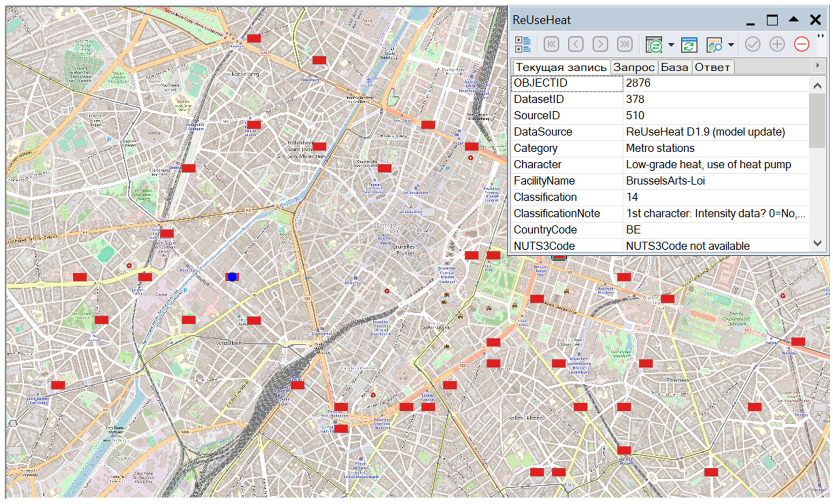Click the expand-all tree list icon

[x=523, y=44]
